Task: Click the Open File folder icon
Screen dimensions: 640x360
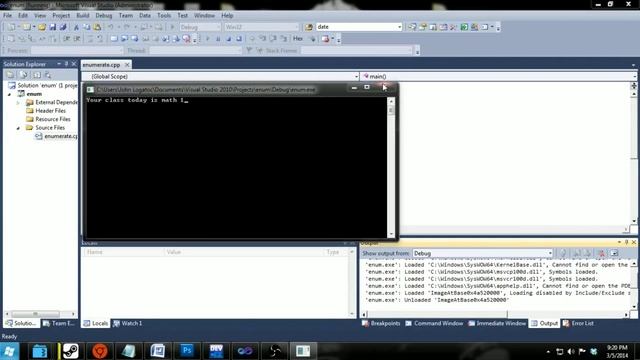Action: (42, 27)
